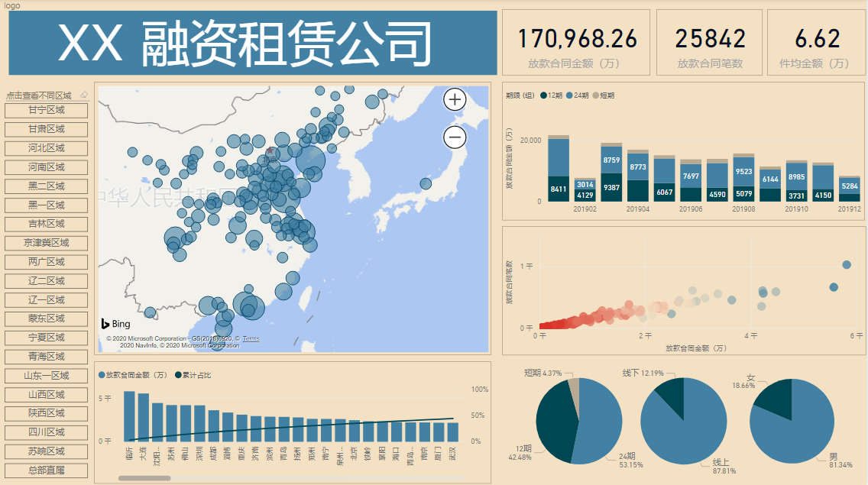
Task: Zoom out on the Bing map
Action: 455,137
